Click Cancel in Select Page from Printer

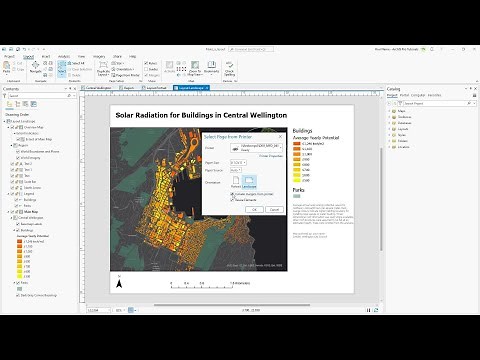click(x=274, y=210)
